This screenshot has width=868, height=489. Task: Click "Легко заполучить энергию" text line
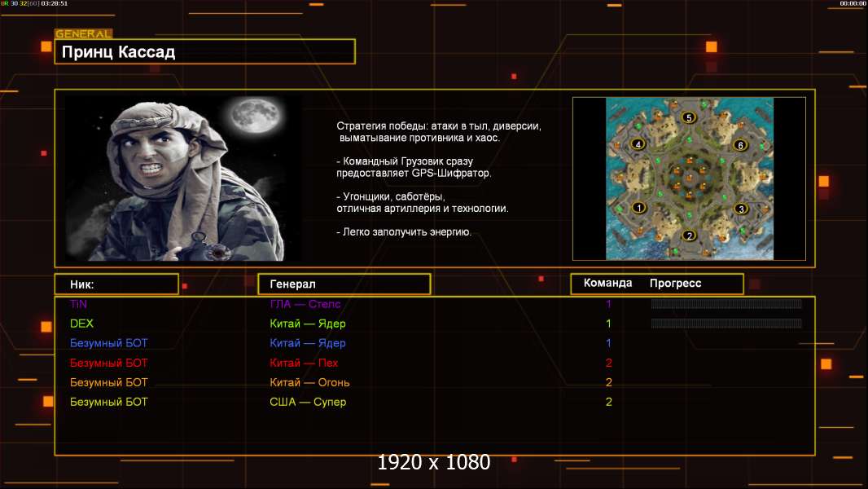404,232
